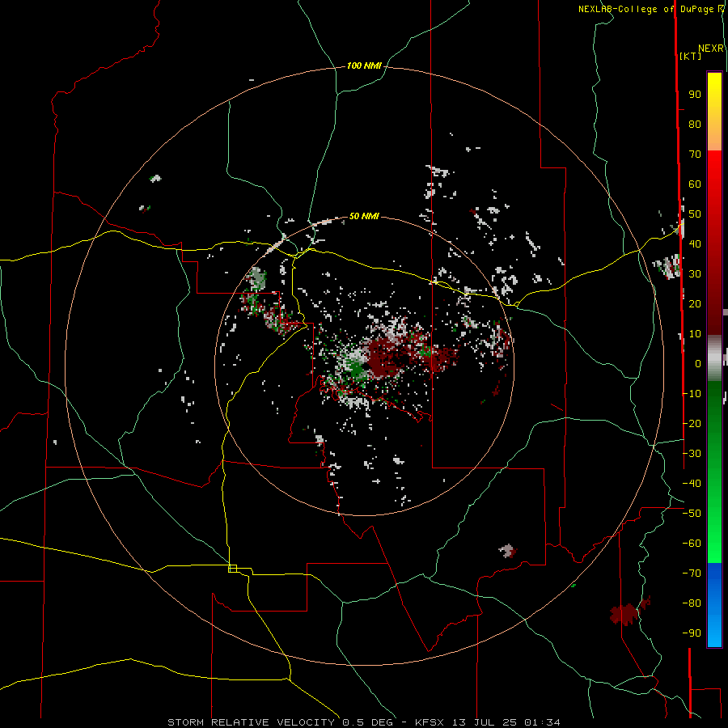
Task: Click the 50 value on the velocity scale
Action: tap(695, 214)
